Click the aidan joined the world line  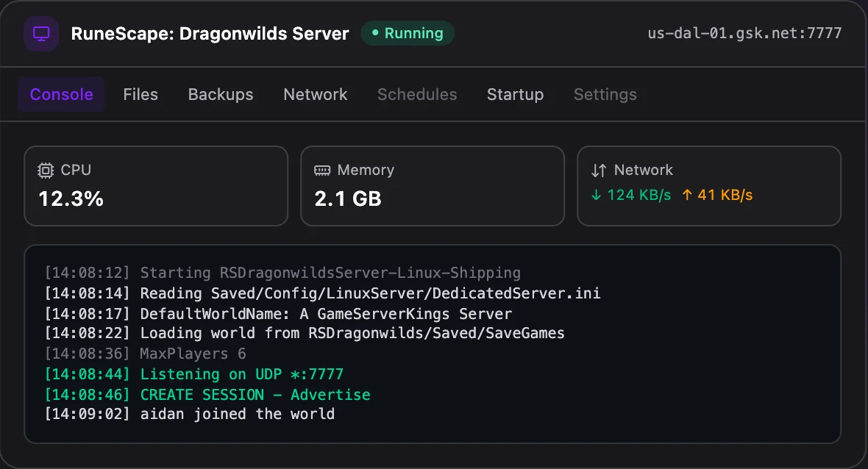190,414
